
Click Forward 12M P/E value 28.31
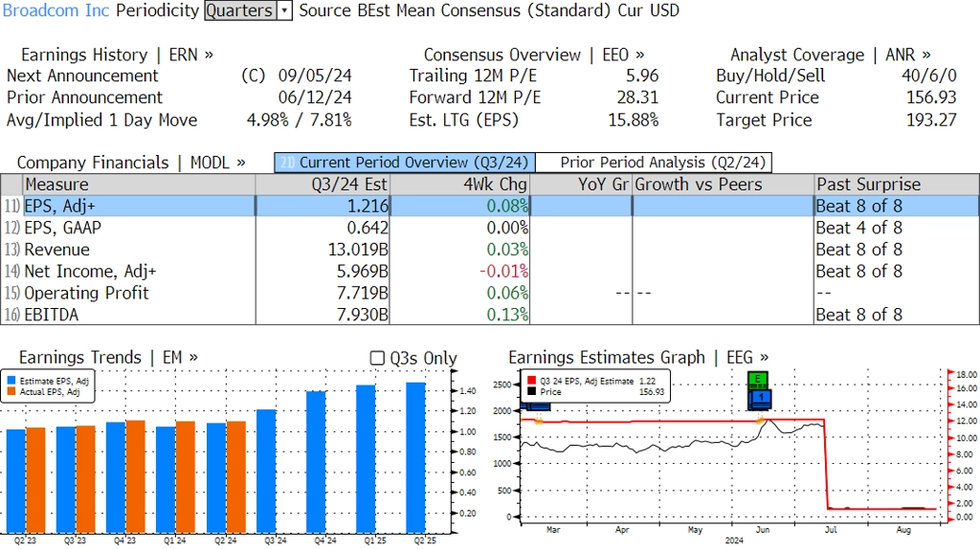click(637, 99)
